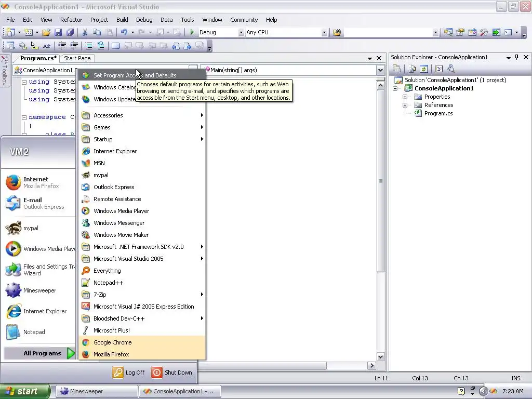Decrease line indent in the text editor toolbar

click(x=62, y=46)
